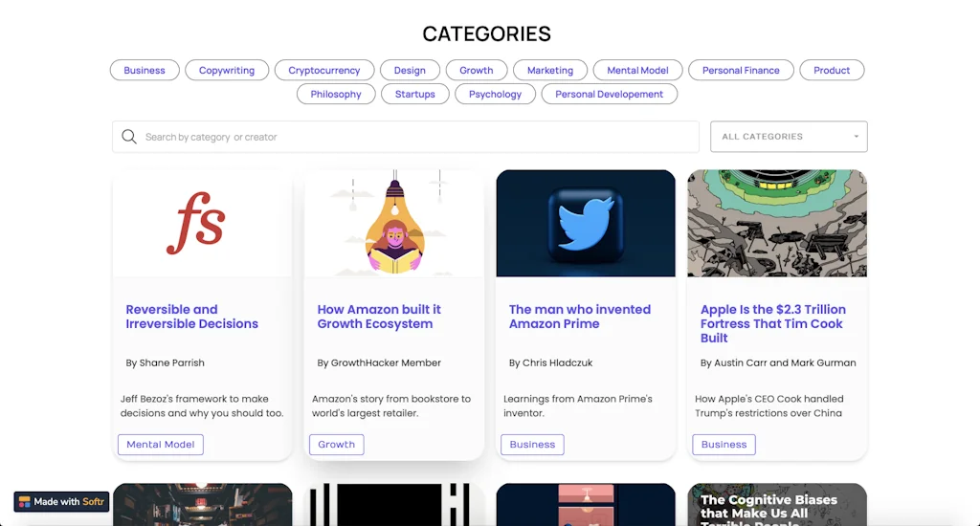Select the Philosophy category pill
The image size is (980, 526).
coord(336,94)
